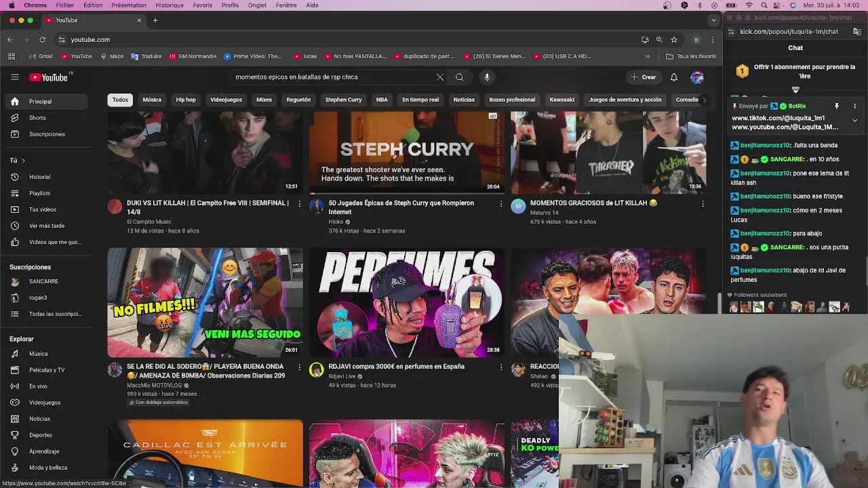
Task: Start voice search with the microphone icon
Action: [487, 77]
